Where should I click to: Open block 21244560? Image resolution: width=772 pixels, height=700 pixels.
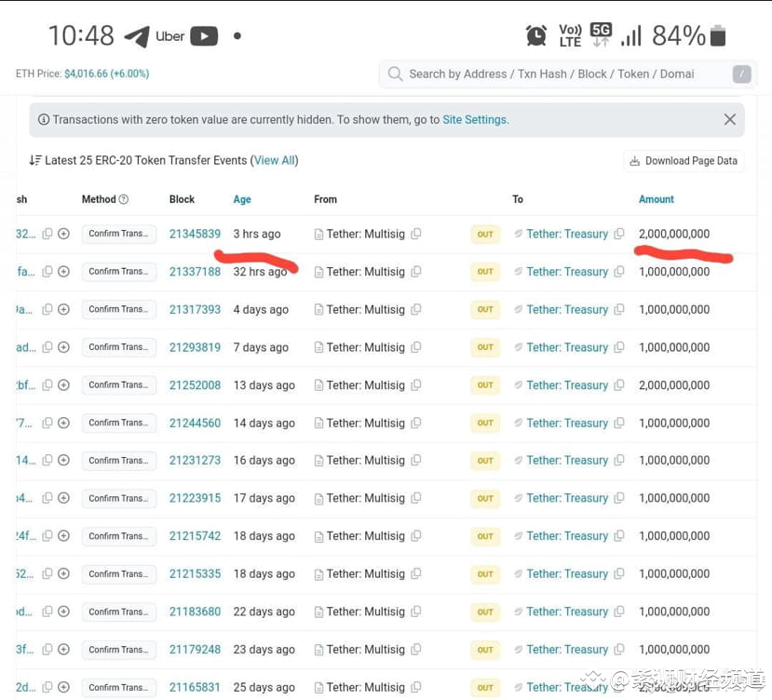[x=195, y=423]
